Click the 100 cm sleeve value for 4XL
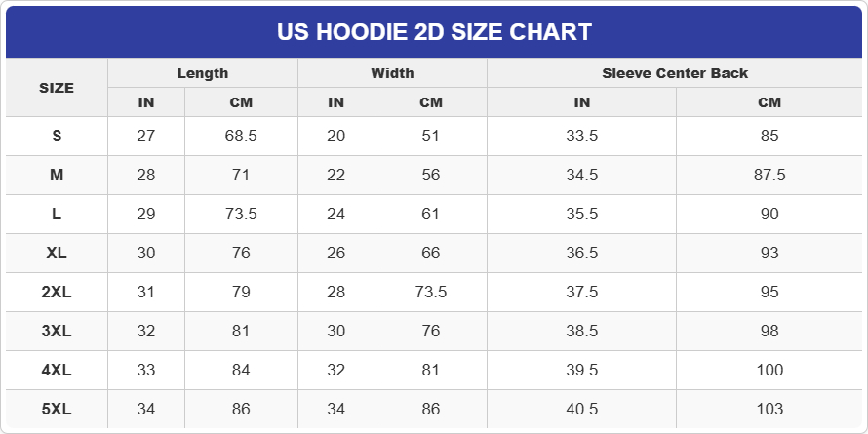The image size is (868, 434). [x=769, y=371]
